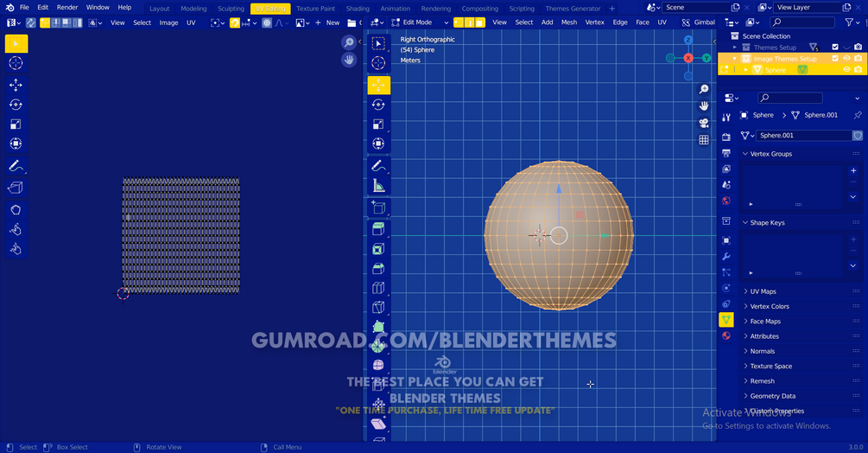
Task: Open the Mesh menu in 3D viewport
Action: coord(568,22)
